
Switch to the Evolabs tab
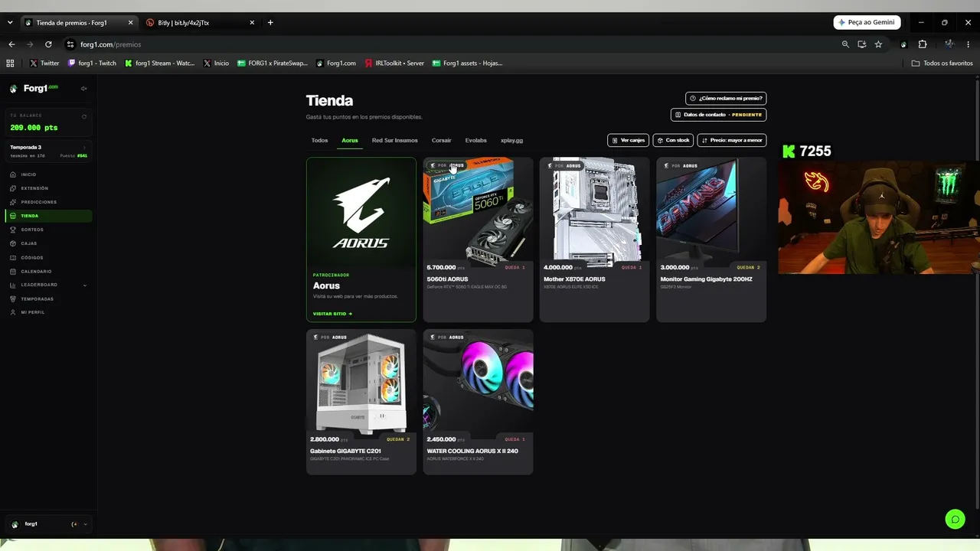(x=476, y=141)
